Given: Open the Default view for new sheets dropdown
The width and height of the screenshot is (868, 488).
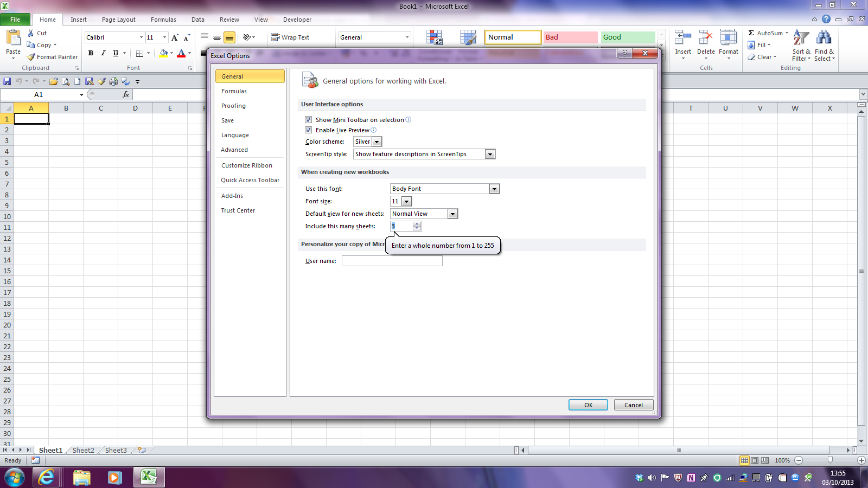Looking at the screenshot, I should [452, 213].
